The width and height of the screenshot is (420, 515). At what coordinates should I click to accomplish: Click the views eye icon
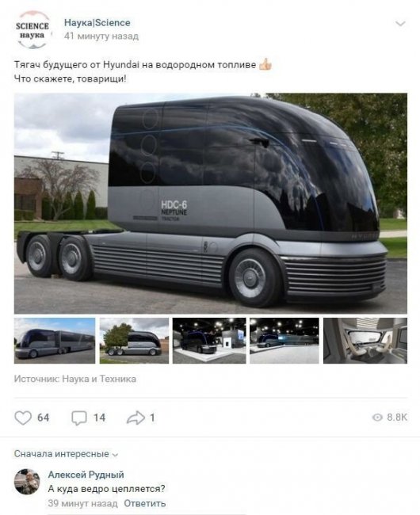[x=377, y=417]
